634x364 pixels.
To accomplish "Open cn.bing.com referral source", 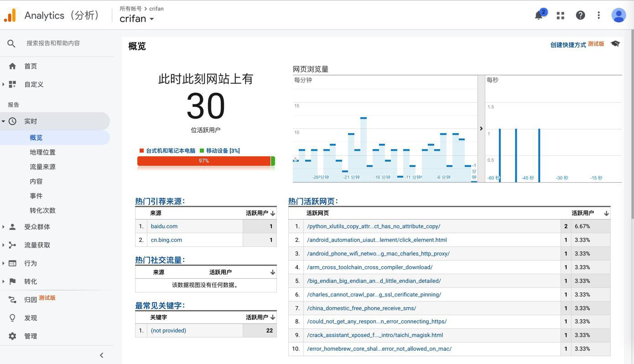I will pos(166,240).
